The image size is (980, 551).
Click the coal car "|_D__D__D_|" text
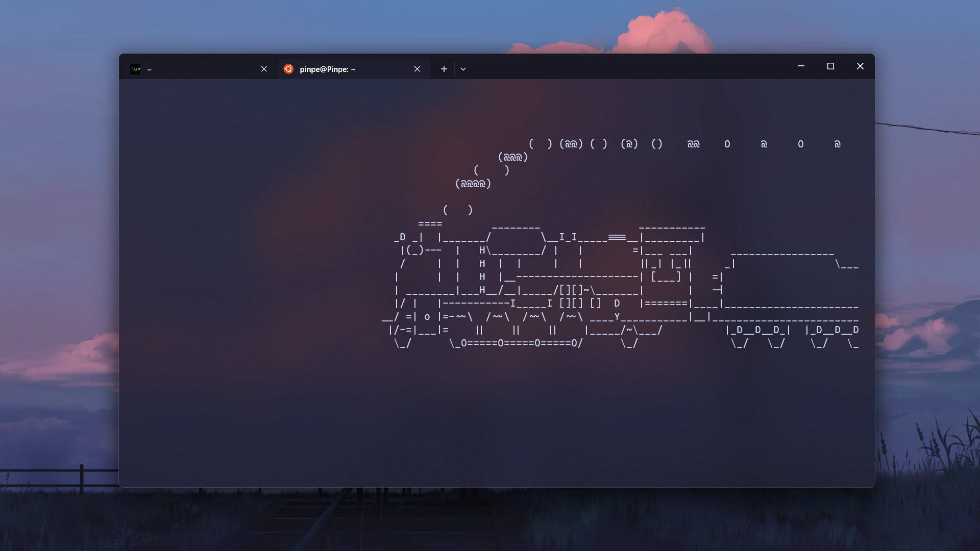click(757, 330)
